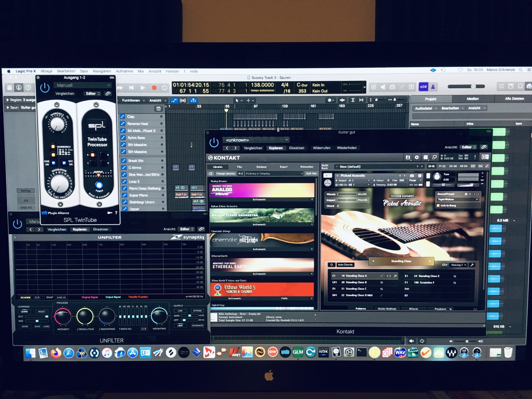Image resolution: width=532 pixels, height=399 pixels.
Task: Toggle Auto Chords power switch
Action: point(331,265)
